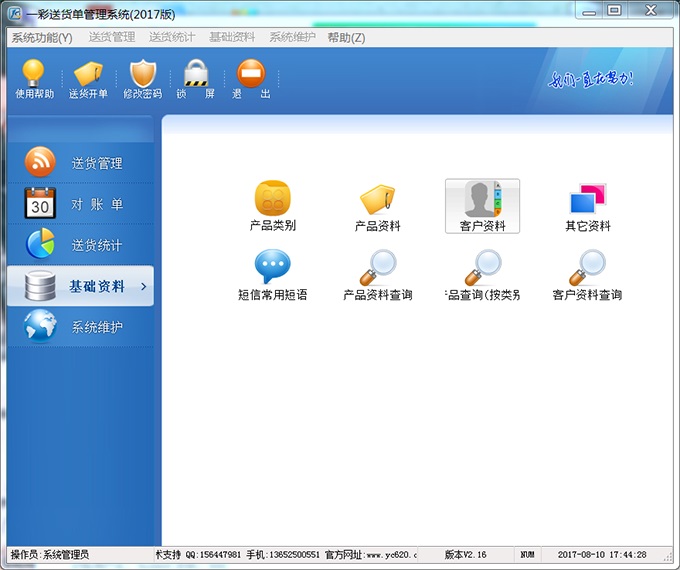Open 客户资料 contact icon
Viewport: 680px width, 570px height.
point(482,206)
